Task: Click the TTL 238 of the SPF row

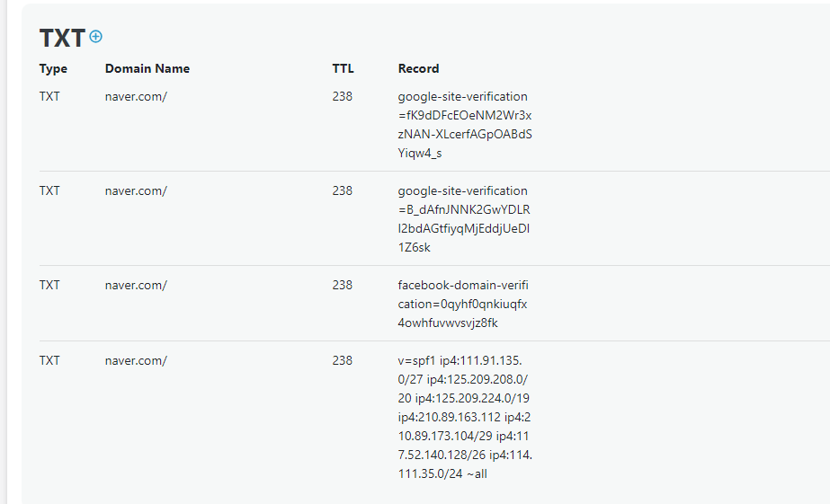Action: tap(343, 360)
